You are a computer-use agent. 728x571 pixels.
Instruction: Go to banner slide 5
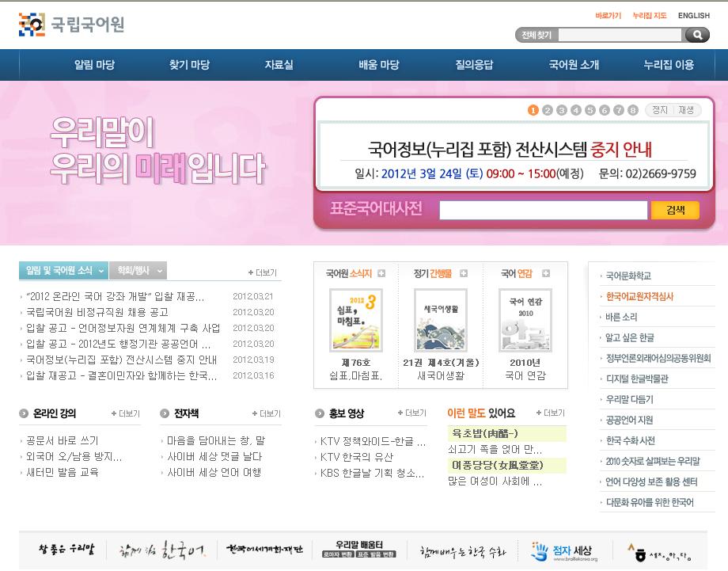click(590, 110)
